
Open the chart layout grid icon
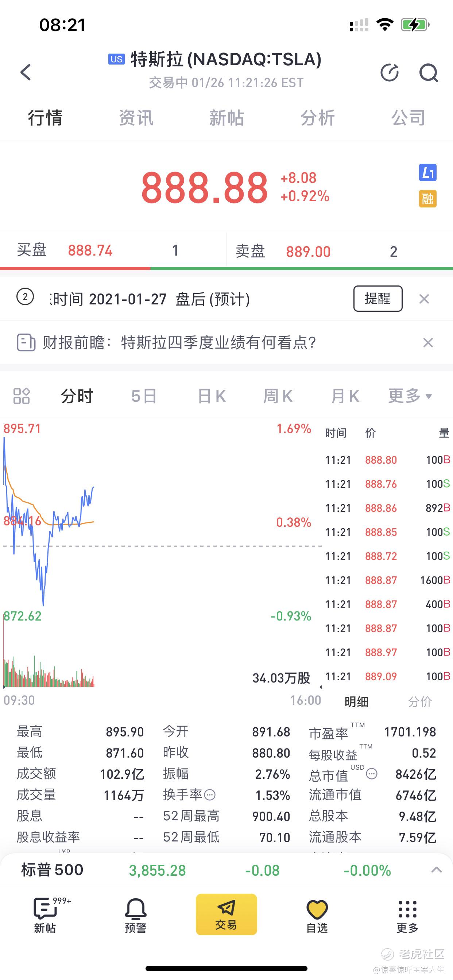[x=21, y=396]
